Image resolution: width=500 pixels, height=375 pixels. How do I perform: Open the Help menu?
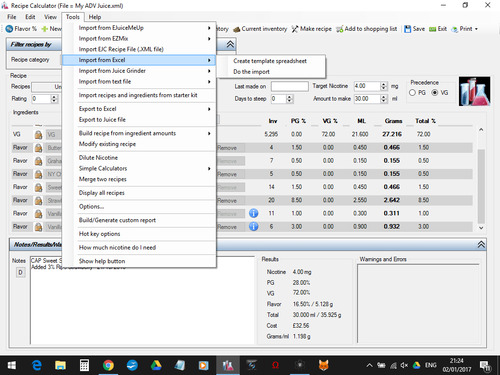[95, 17]
